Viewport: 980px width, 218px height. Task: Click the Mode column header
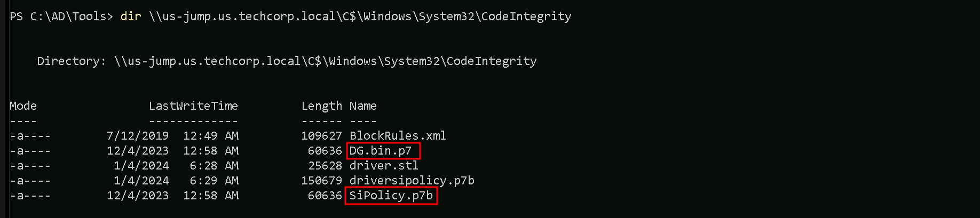[x=23, y=106]
